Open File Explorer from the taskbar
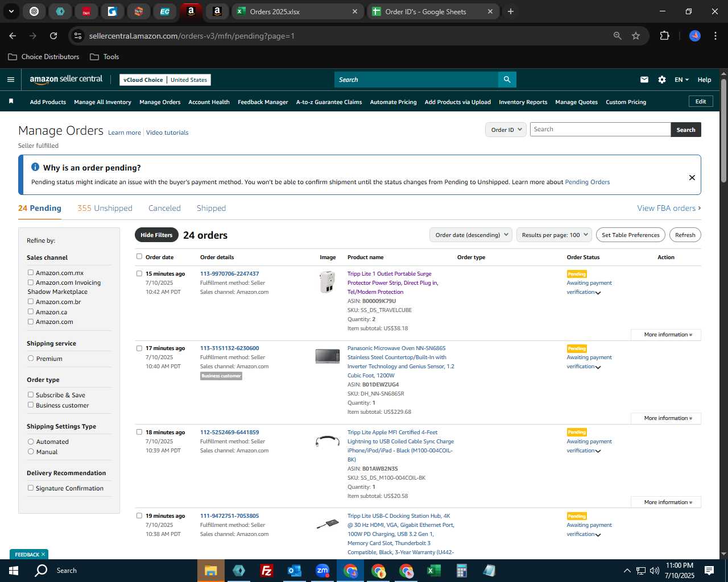Screen dimensions: 728x582 click(211, 571)
